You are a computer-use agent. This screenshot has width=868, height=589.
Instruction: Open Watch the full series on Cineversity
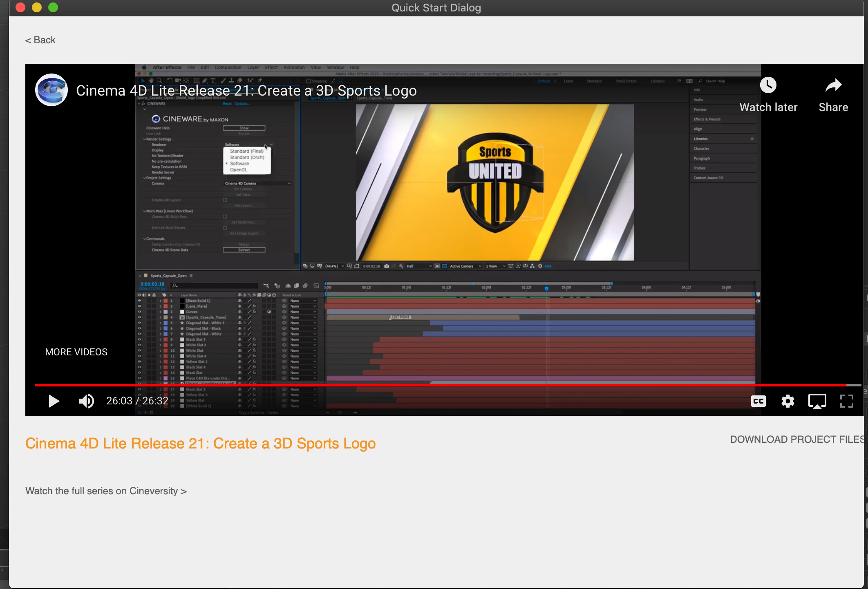106,491
